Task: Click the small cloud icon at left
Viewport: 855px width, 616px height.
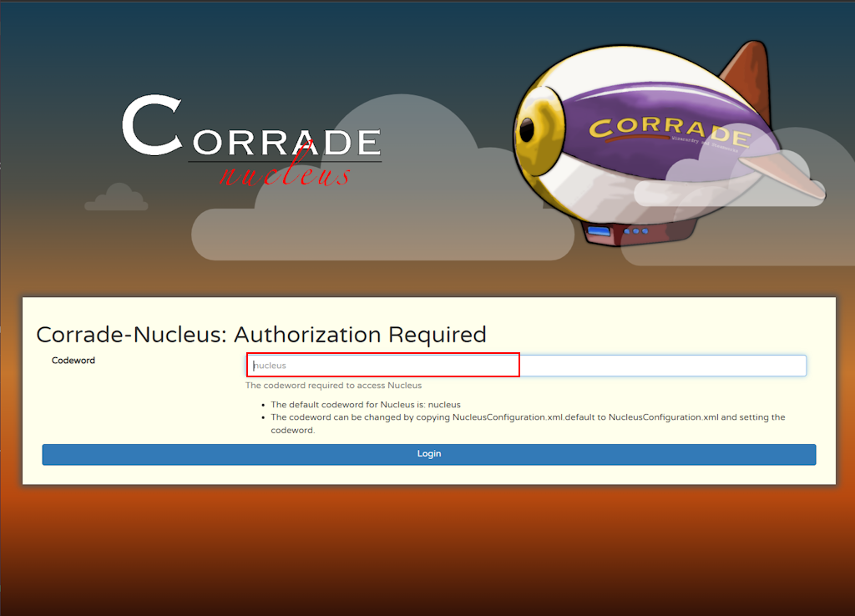Action: 116,197
